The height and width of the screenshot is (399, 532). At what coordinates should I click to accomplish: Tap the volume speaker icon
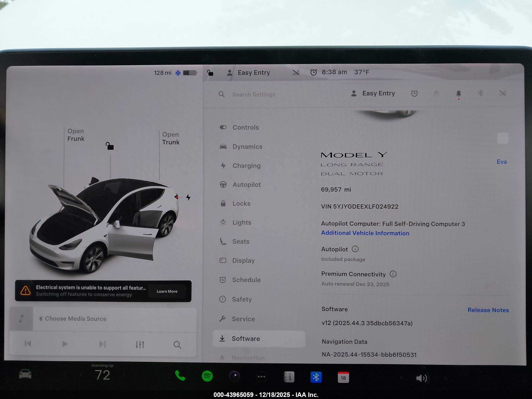(x=422, y=378)
